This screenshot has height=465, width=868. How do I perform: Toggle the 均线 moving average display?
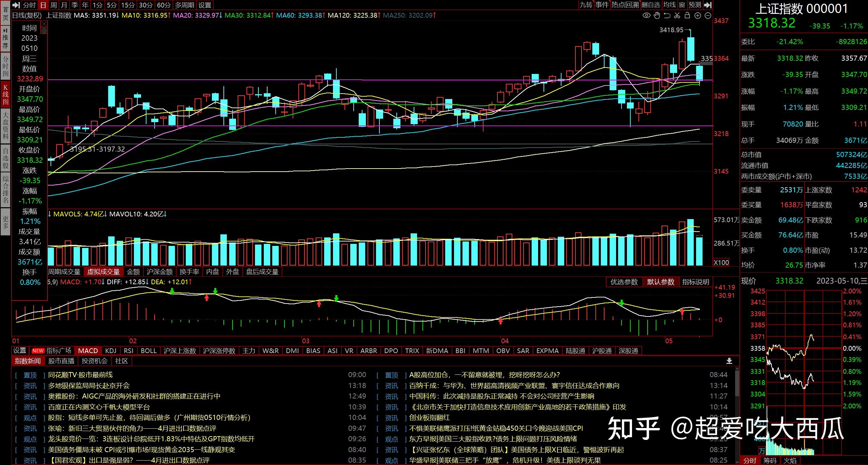(x=669, y=5)
